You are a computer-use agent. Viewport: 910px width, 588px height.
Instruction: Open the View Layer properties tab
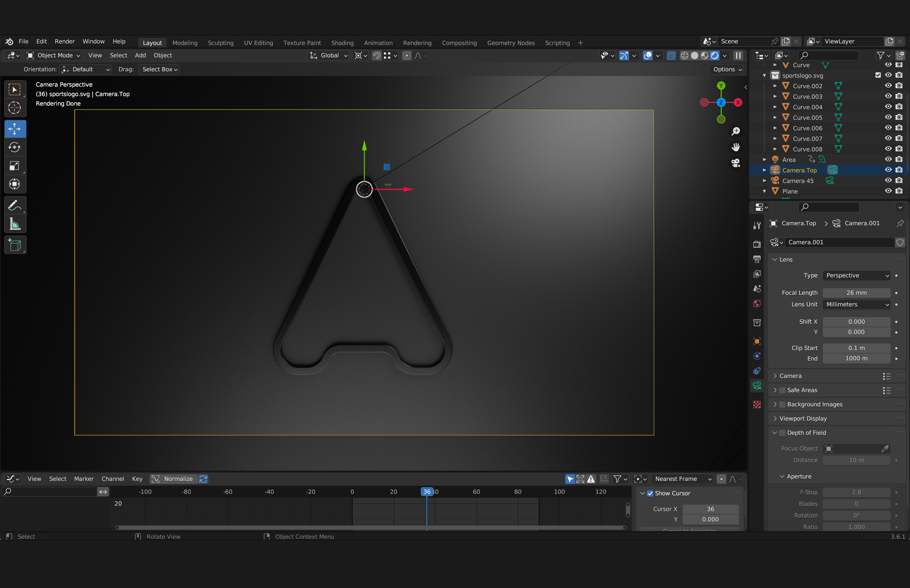(757, 274)
